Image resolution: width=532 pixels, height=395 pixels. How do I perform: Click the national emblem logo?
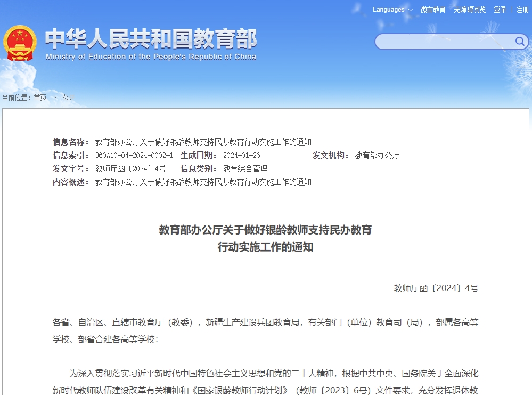tap(20, 43)
